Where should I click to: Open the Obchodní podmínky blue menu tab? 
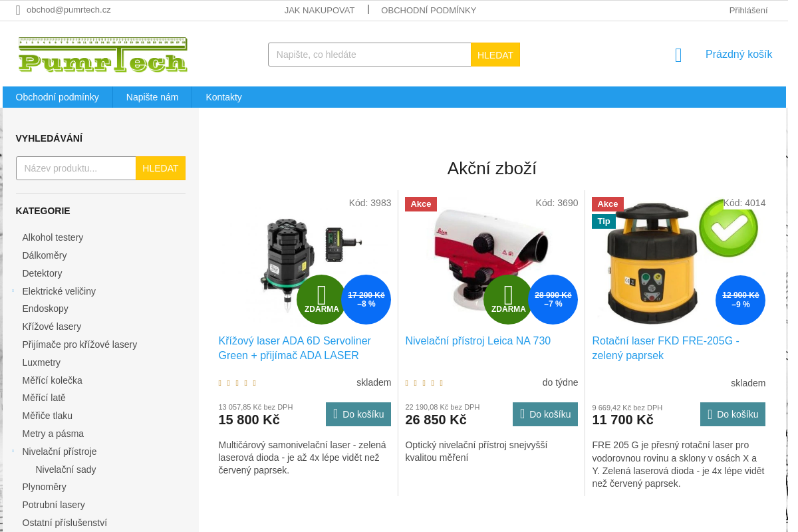57,97
